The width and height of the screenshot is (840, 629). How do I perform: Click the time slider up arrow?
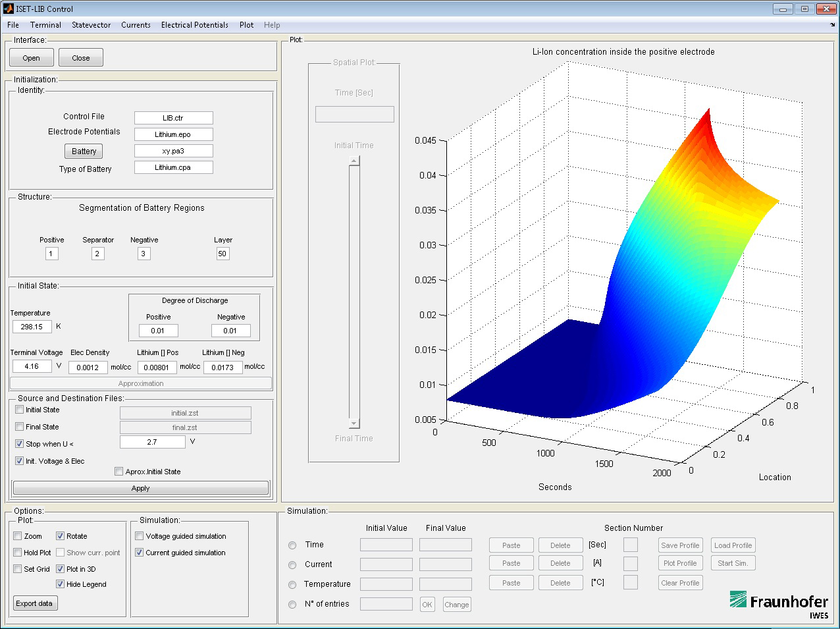coord(354,161)
